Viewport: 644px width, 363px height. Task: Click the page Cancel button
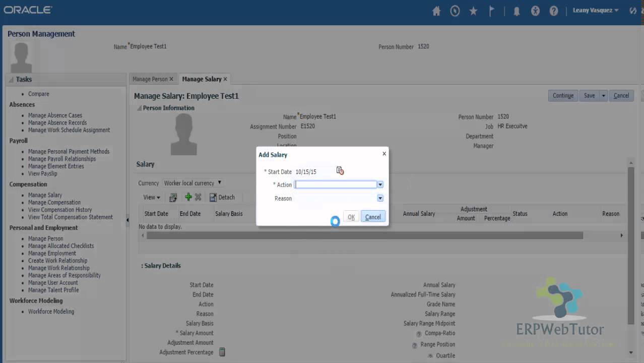tap(621, 96)
